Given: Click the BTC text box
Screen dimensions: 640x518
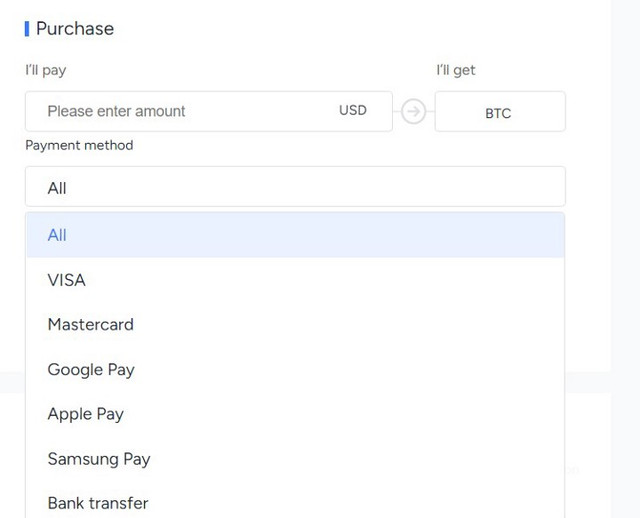Looking at the screenshot, I should click(500, 111).
